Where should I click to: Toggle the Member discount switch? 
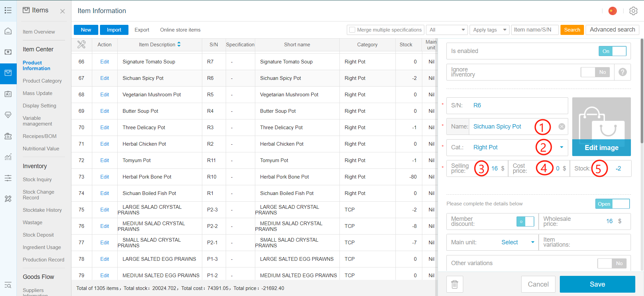tap(525, 221)
